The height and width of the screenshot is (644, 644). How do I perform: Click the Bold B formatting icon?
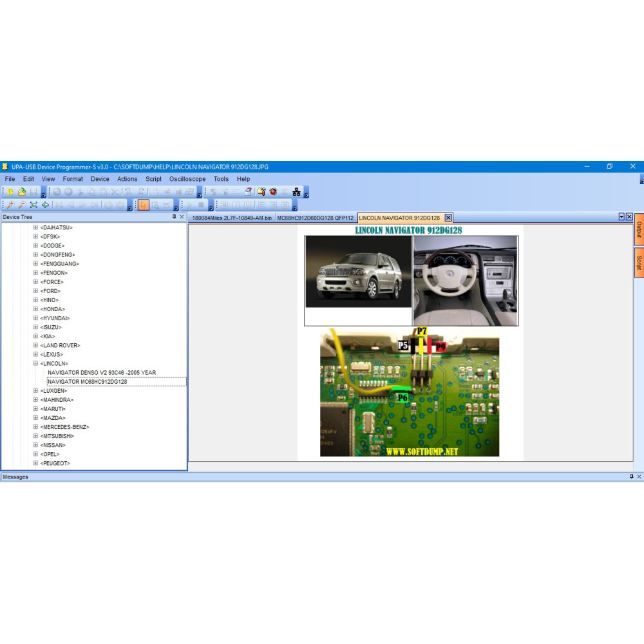[224, 205]
